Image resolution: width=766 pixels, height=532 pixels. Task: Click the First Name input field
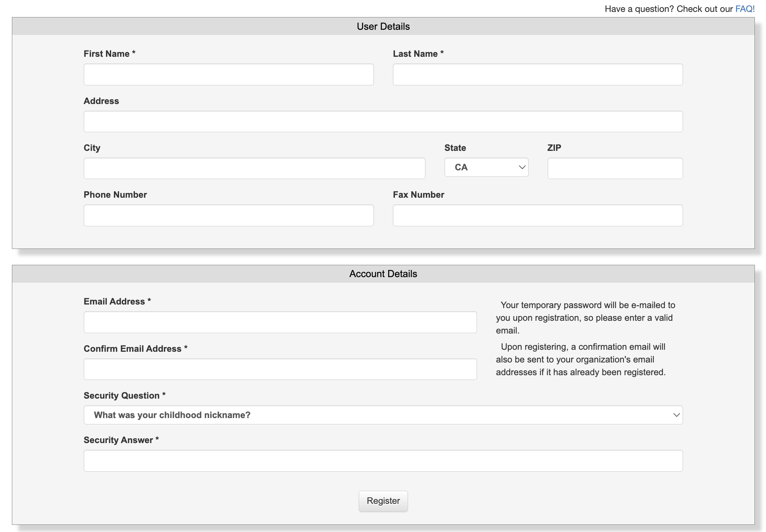tap(228, 75)
